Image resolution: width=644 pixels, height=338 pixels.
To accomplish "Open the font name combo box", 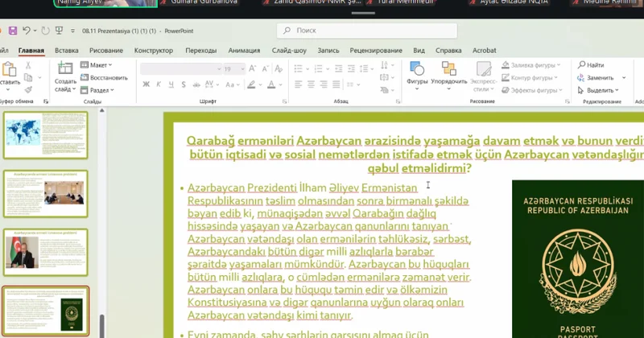I will [x=180, y=69].
